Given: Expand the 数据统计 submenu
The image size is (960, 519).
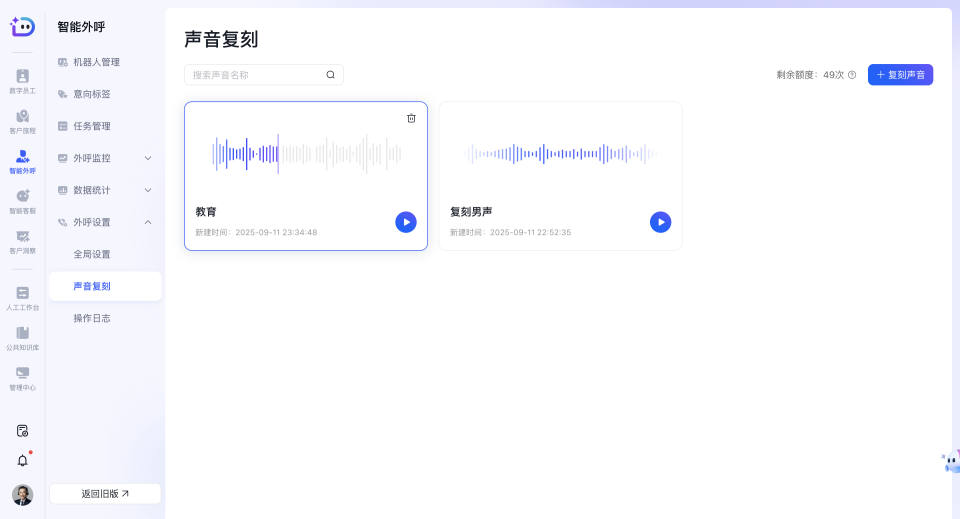Looking at the screenshot, I should [148, 190].
